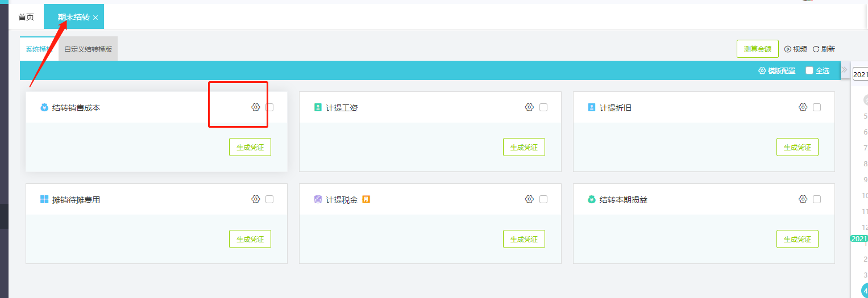Open settings gear for 结转本期损益 card
Viewport: 868px width, 298px height.
(x=803, y=199)
